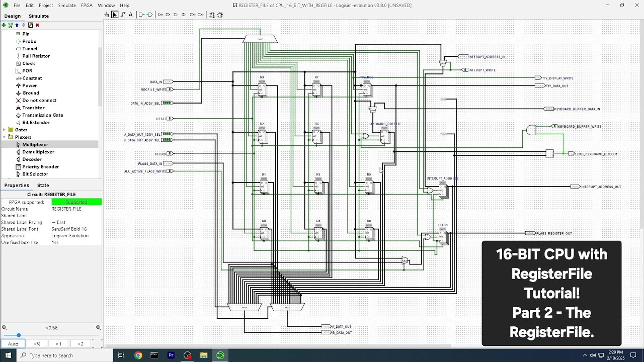The width and height of the screenshot is (644, 362).
Task: Select Priority Encoder in the tree
Action: [41, 167]
